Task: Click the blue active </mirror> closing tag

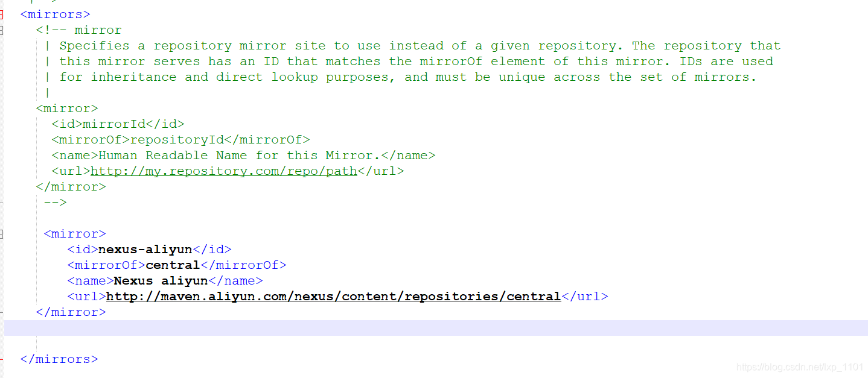Action: click(71, 312)
